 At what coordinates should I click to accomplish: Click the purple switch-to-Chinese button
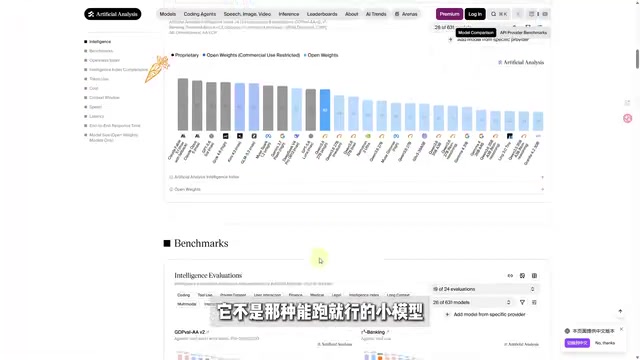click(x=577, y=343)
